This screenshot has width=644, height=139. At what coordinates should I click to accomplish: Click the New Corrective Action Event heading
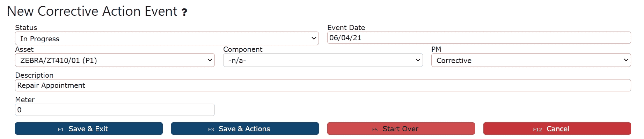coord(92,11)
